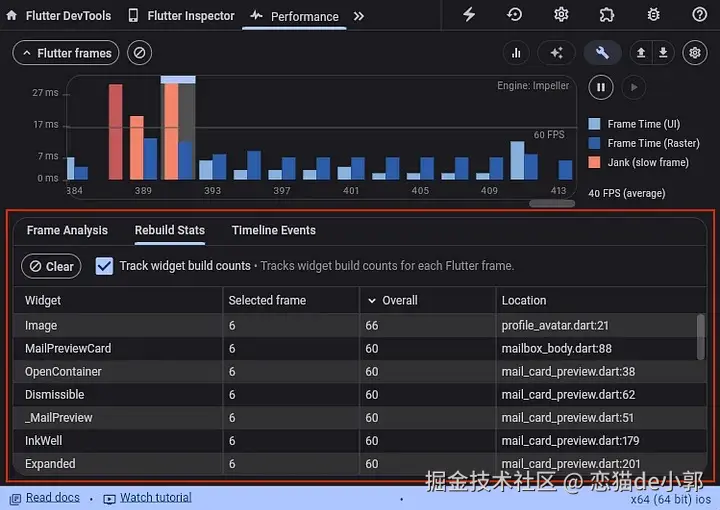Image resolution: width=720 pixels, height=510 pixels.
Task: Click the Clear button in Rebuild Stats
Action: pos(51,266)
